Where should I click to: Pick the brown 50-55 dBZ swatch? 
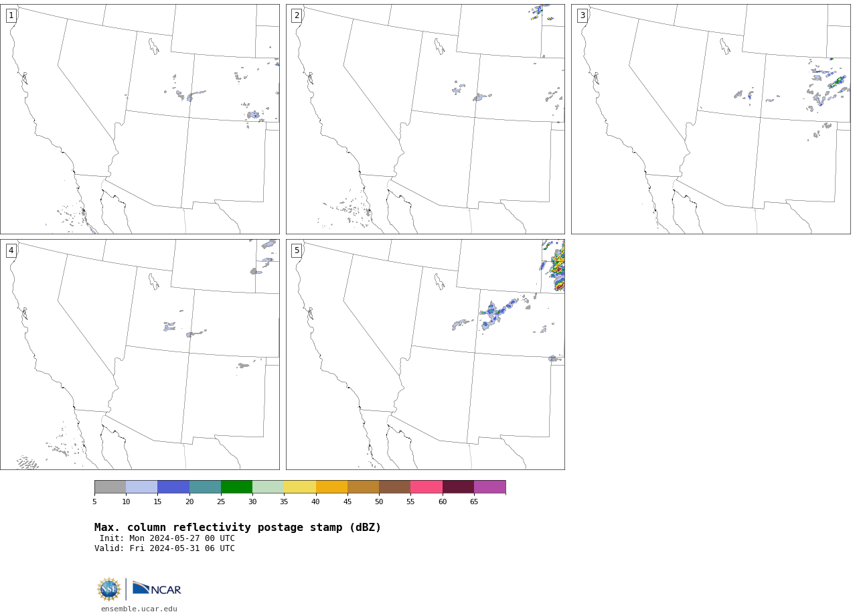[x=394, y=487]
